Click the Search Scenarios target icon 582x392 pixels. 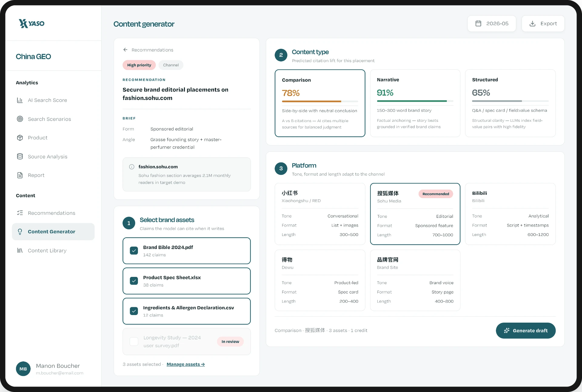[x=20, y=119]
